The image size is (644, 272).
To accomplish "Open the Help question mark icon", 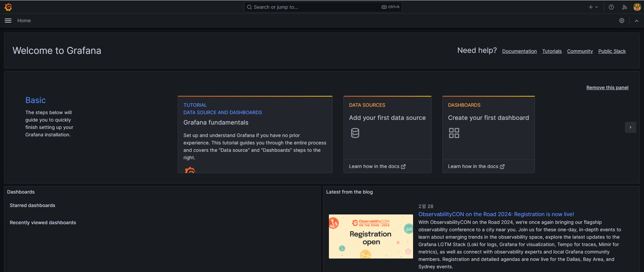I will click(611, 7).
